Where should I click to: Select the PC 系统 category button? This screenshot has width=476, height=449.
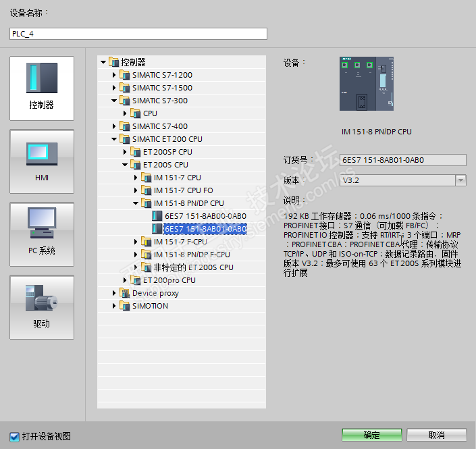coord(42,234)
